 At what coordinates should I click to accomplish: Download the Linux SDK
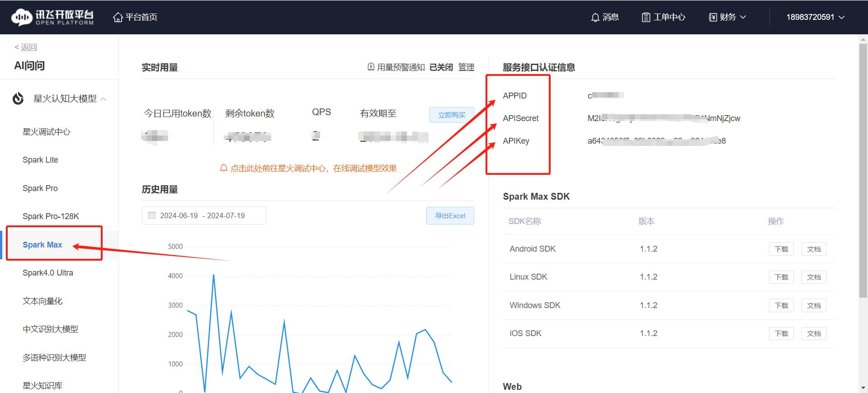point(781,277)
